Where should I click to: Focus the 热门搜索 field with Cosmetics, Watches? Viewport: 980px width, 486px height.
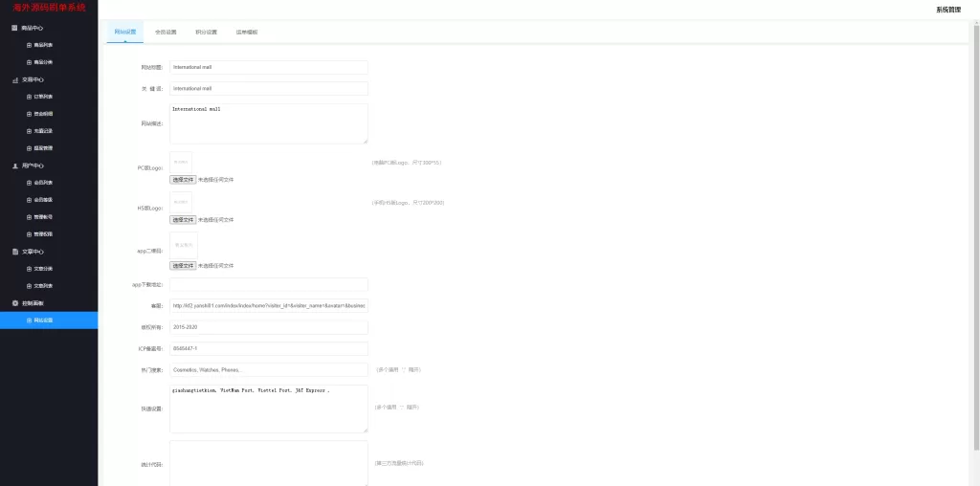point(269,370)
